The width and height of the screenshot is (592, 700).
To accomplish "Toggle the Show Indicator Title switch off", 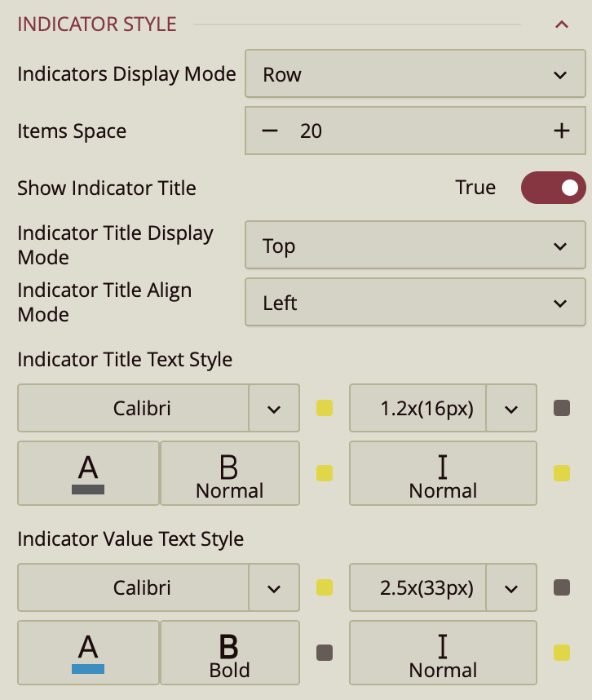I will pyautogui.click(x=553, y=188).
